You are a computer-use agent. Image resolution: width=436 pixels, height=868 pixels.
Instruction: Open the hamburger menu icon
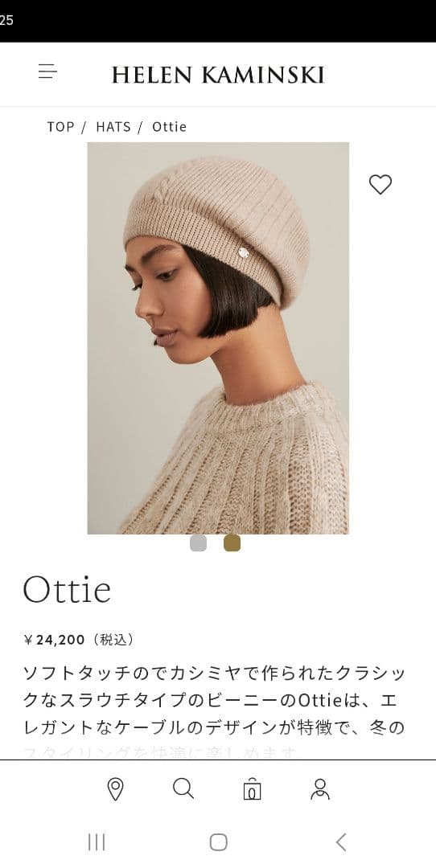(47, 72)
